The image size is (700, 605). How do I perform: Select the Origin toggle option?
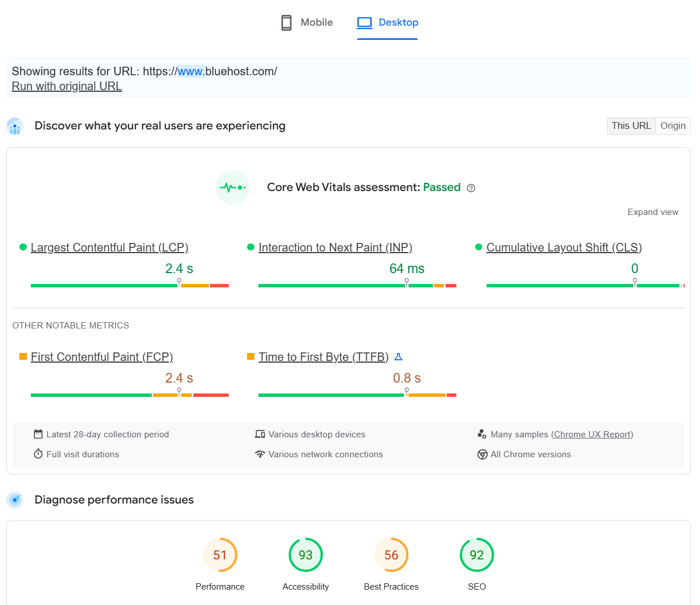(x=673, y=125)
